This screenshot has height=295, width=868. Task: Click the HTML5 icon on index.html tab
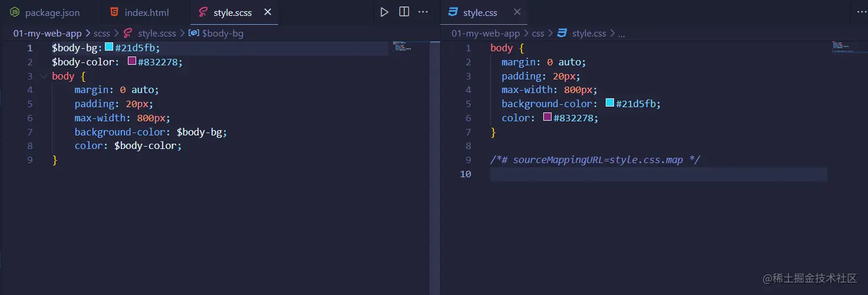(114, 12)
